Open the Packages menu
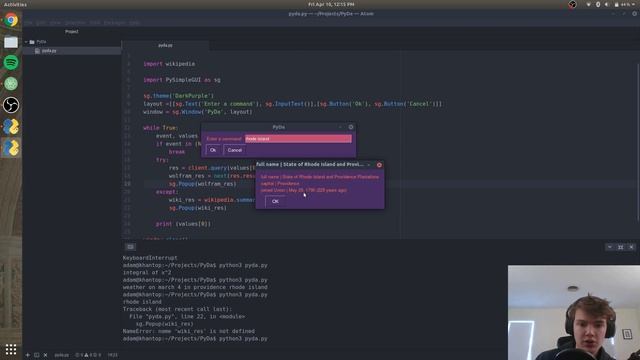This screenshot has width=640, height=360. [x=114, y=23]
